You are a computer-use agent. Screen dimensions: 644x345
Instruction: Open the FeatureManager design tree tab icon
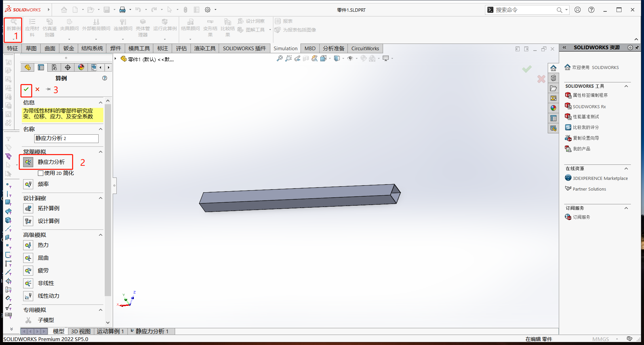click(x=28, y=67)
